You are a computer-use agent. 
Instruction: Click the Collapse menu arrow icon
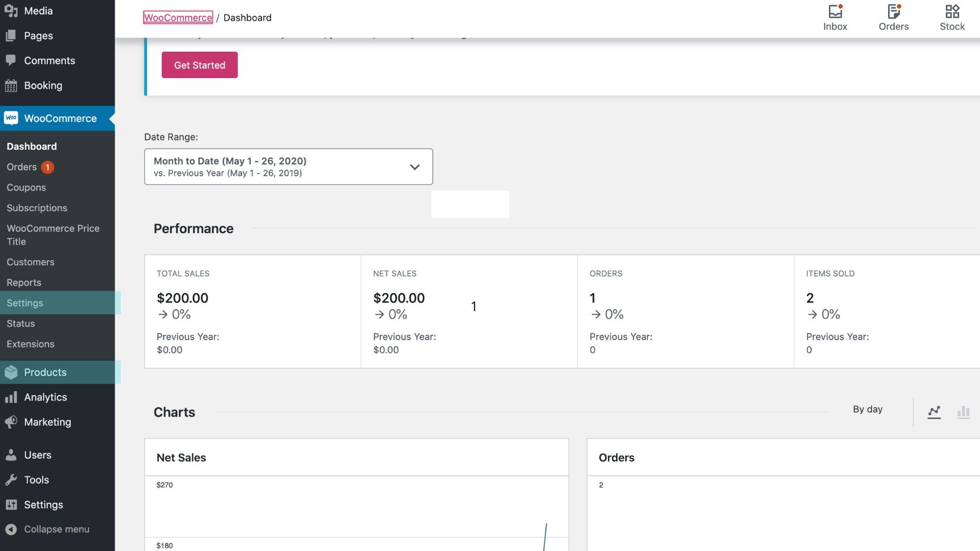11,530
